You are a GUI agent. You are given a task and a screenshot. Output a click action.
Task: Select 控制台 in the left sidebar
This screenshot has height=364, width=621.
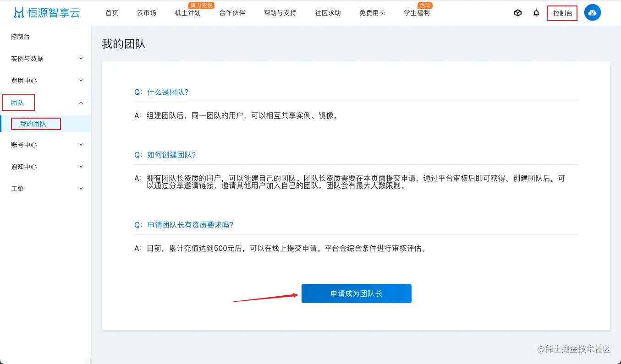coord(20,37)
